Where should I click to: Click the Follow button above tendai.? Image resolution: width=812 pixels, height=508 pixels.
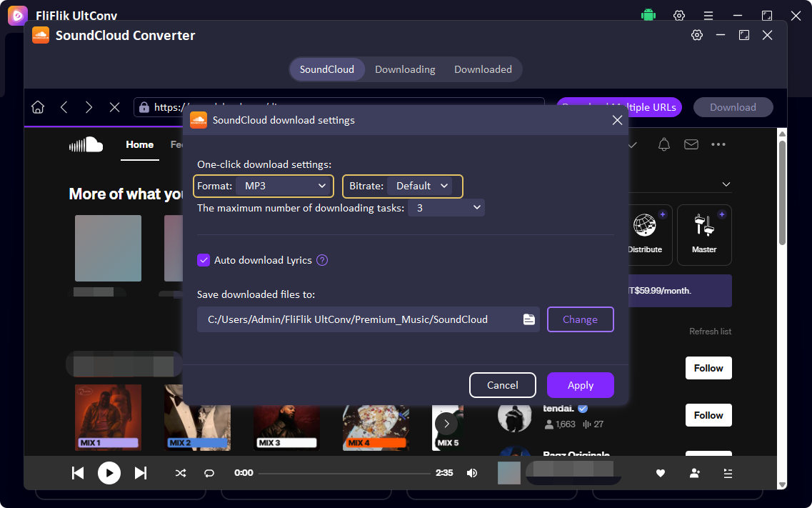click(708, 368)
